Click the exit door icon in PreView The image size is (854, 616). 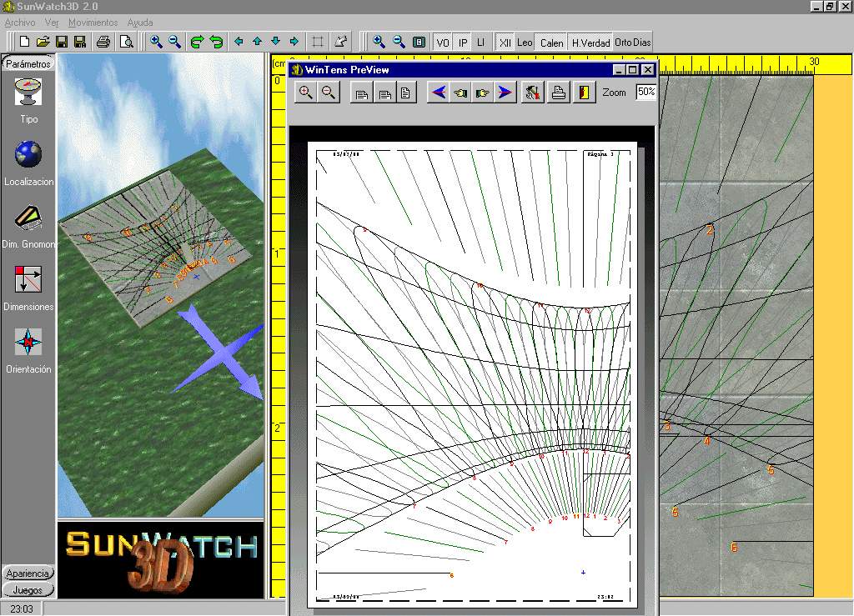pos(585,93)
